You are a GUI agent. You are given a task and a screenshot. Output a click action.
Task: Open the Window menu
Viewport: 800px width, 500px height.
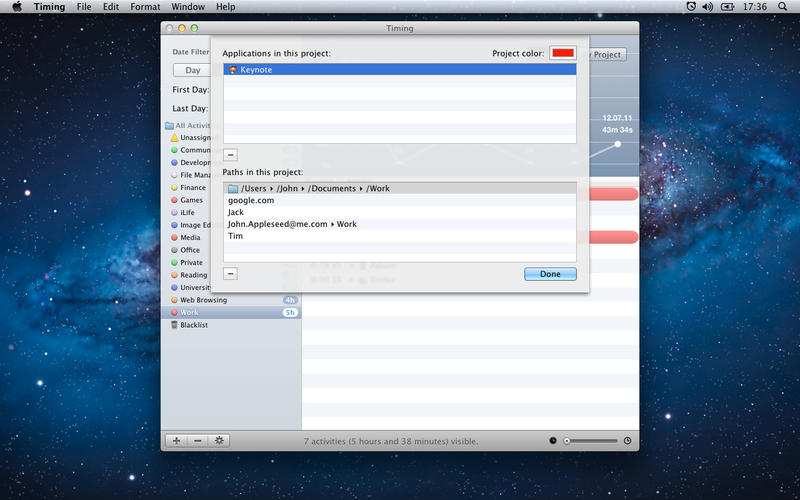(188, 7)
